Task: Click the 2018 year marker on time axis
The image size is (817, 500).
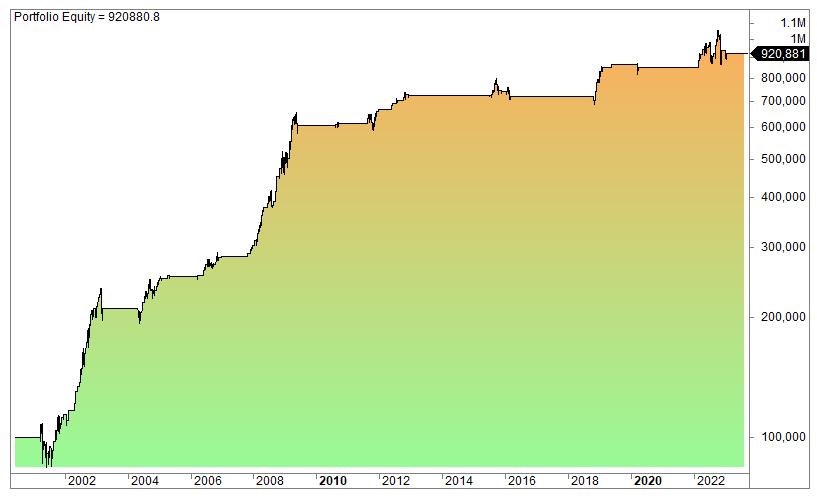Action: point(585,481)
